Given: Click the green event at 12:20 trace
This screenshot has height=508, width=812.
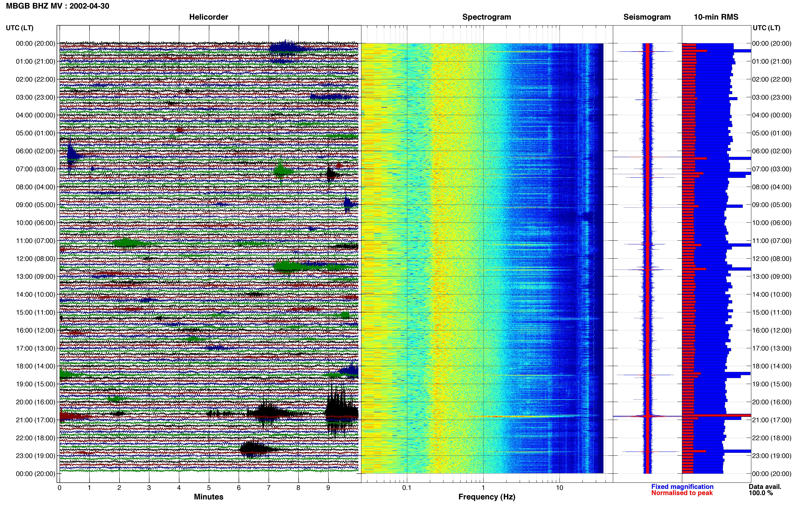Looking at the screenshot, I should [292, 267].
